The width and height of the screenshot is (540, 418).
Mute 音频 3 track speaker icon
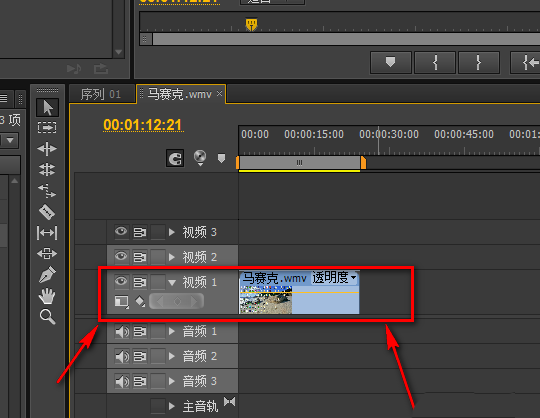point(122,381)
